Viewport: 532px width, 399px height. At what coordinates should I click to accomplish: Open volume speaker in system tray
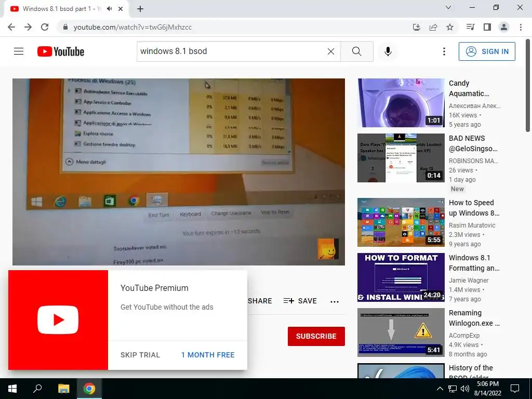coord(465,389)
